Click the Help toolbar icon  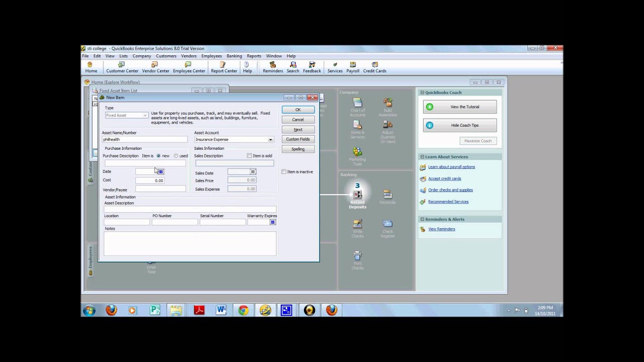coord(247,67)
